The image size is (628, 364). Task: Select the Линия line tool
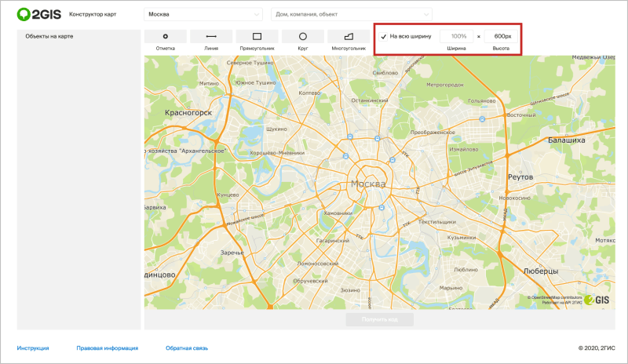point(211,36)
